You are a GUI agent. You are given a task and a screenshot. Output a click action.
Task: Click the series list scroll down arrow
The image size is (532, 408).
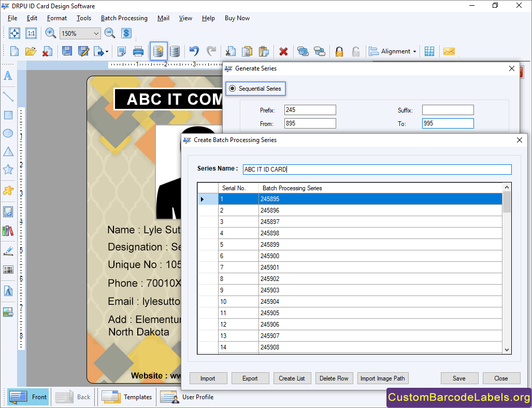point(507,349)
